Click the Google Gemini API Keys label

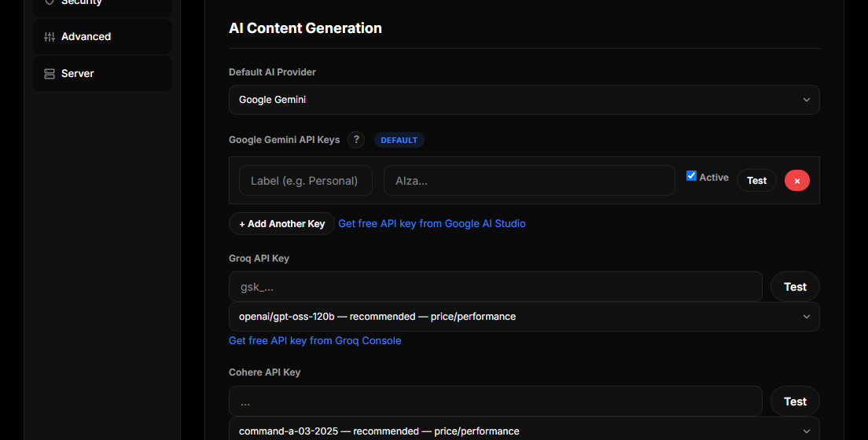284,140
